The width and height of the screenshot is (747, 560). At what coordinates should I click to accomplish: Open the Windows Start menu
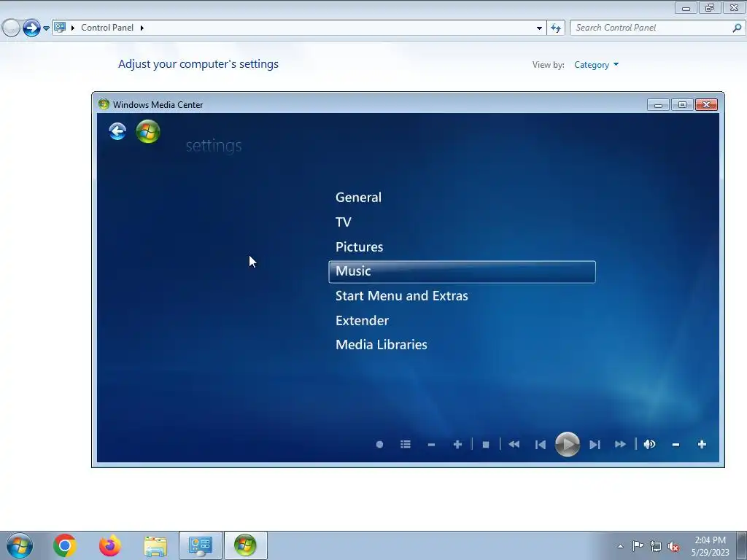pyautogui.click(x=20, y=545)
